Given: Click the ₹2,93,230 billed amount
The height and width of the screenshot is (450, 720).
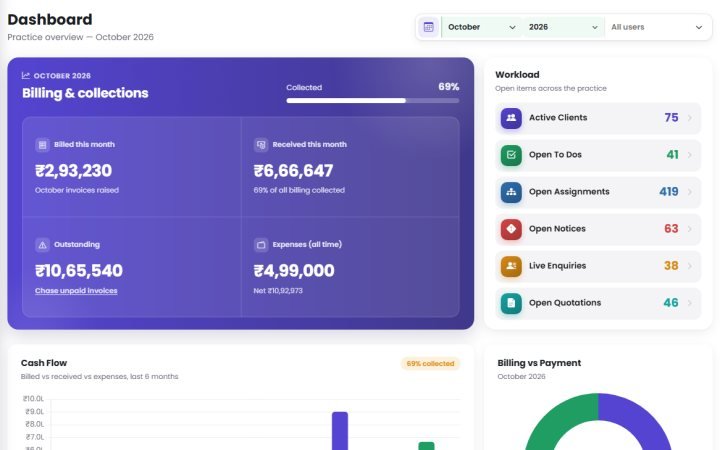Looking at the screenshot, I should [73, 171].
